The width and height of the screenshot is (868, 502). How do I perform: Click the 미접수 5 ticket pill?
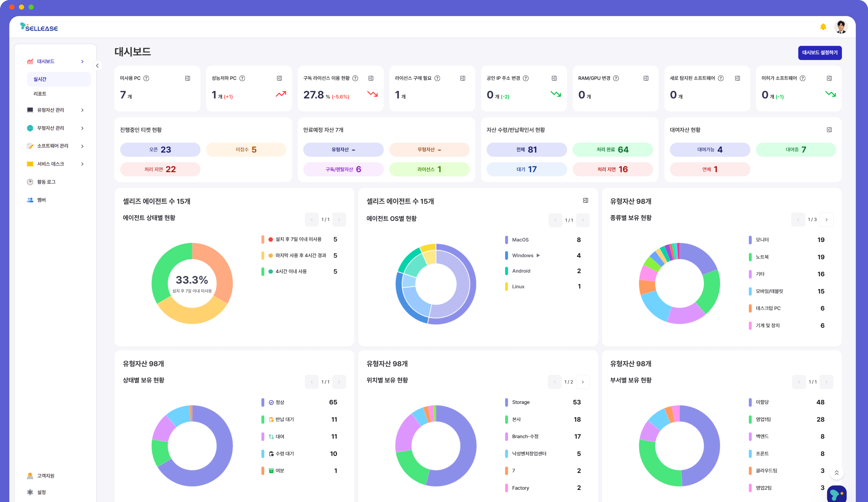(246, 150)
